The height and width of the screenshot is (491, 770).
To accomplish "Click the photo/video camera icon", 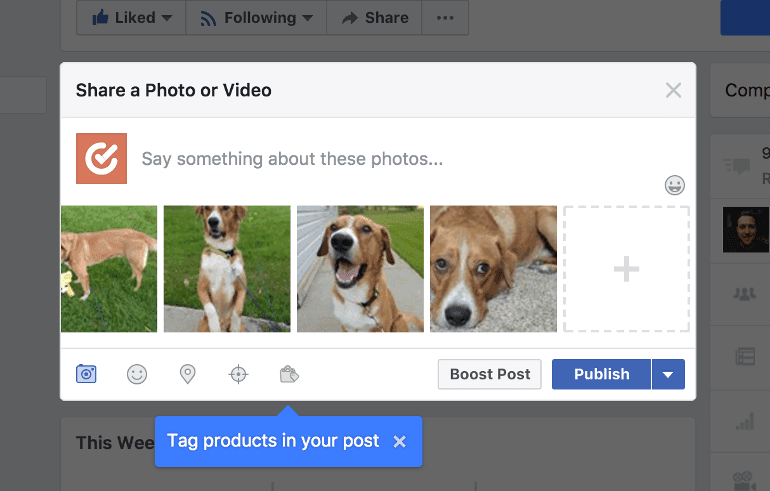I will [86, 374].
